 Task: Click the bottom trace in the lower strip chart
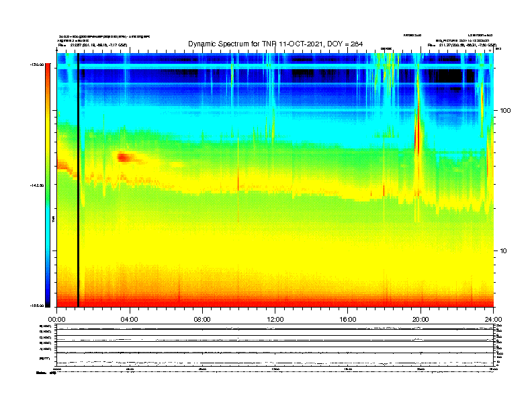pos(275,363)
